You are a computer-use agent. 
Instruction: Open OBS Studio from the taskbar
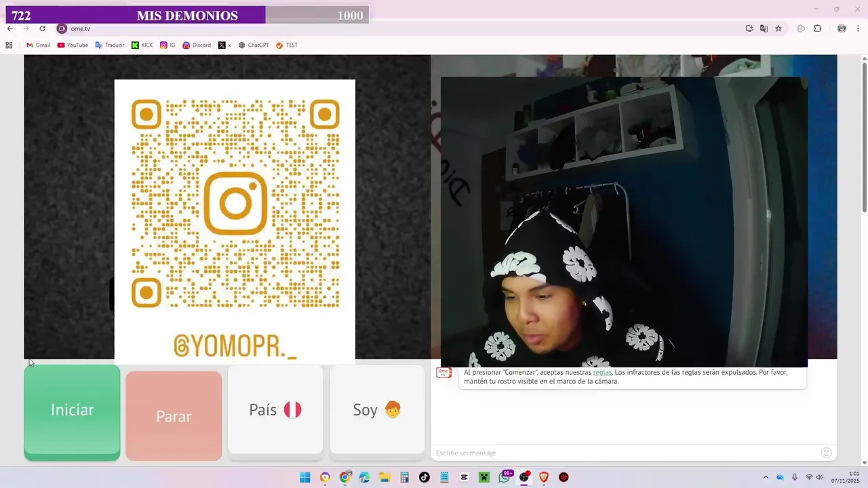point(524,477)
